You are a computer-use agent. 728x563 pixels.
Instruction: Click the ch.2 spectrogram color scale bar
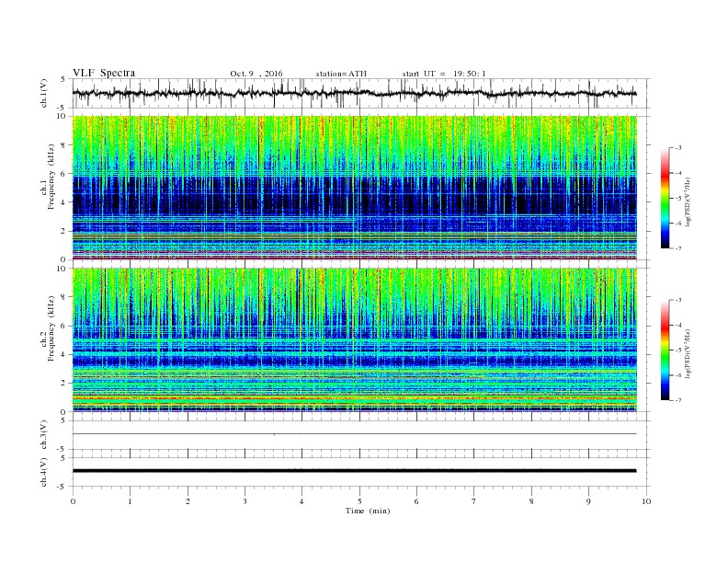click(x=665, y=350)
